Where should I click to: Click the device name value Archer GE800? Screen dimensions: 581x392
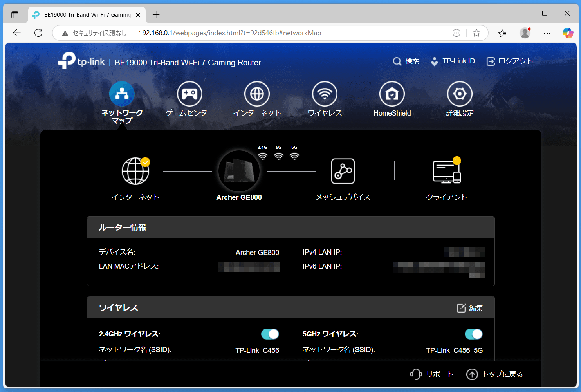pyautogui.click(x=257, y=253)
